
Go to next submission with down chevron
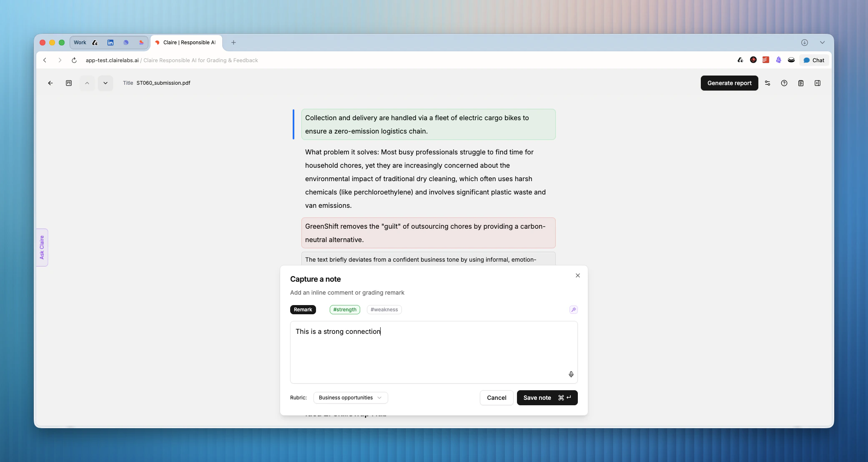[x=105, y=83]
